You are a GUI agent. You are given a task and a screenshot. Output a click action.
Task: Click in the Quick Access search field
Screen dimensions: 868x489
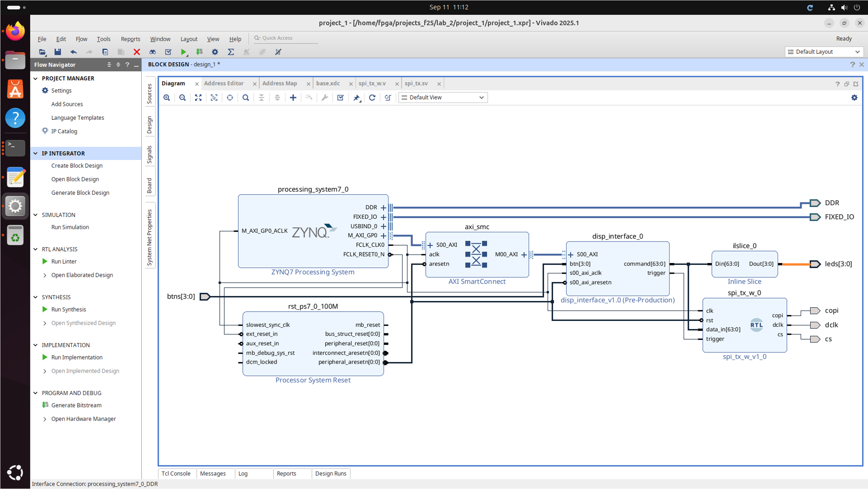[286, 38]
